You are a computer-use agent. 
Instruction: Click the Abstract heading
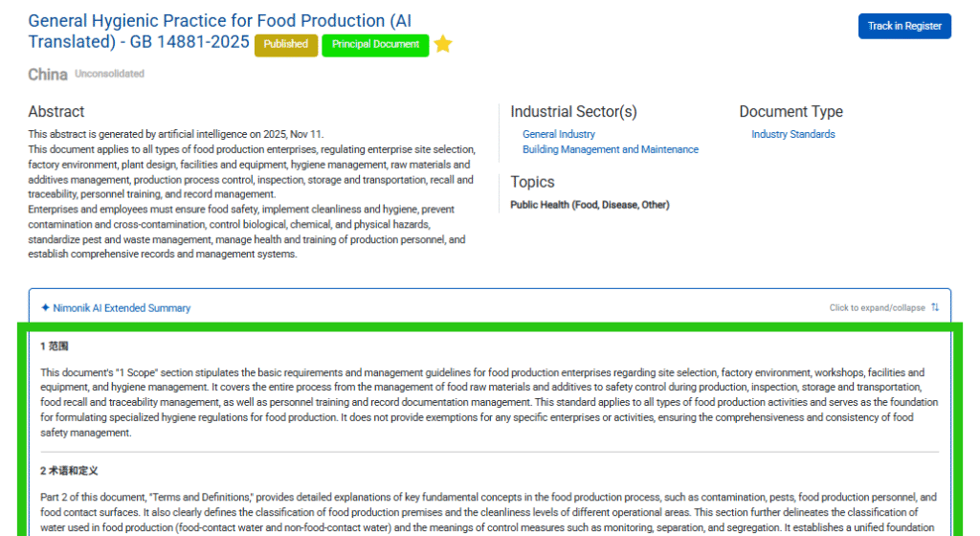[x=56, y=112]
